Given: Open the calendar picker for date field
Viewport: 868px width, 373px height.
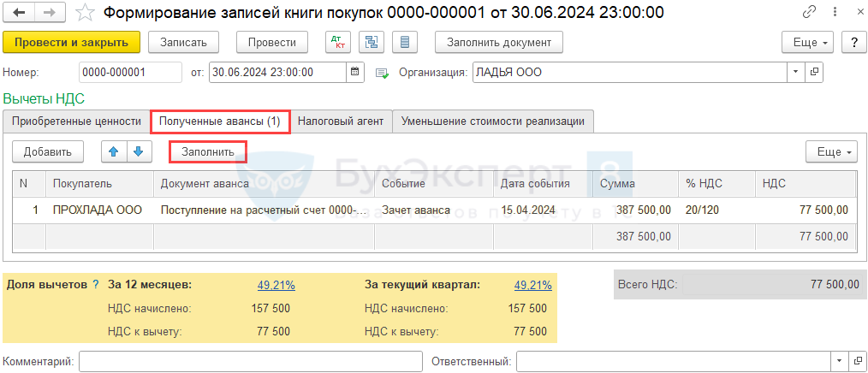Looking at the screenshot, I should (x=355, y=73).
